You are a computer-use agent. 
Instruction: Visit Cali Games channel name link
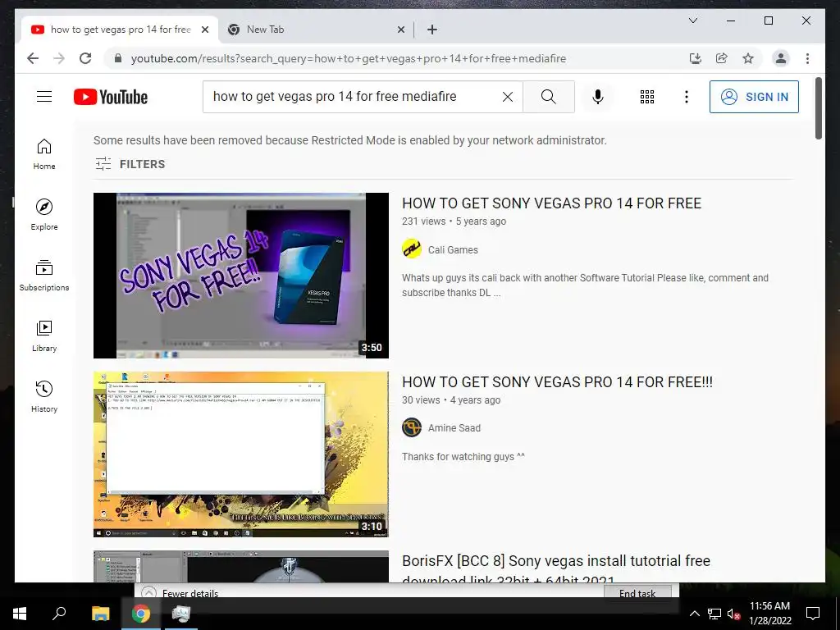coord(453,249)
